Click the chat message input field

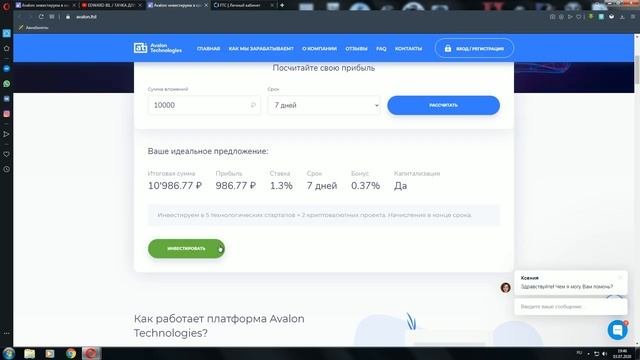[571, 307]
